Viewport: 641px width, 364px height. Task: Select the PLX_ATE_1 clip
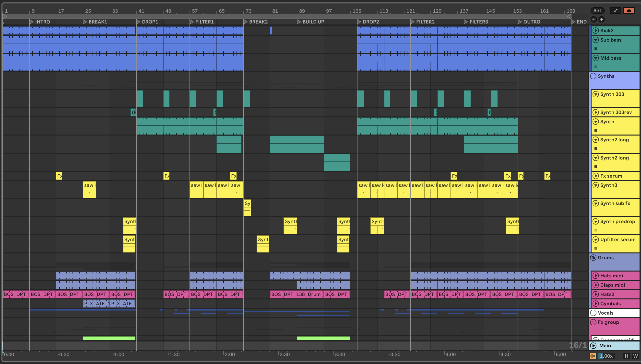click(x=96, y=304)
